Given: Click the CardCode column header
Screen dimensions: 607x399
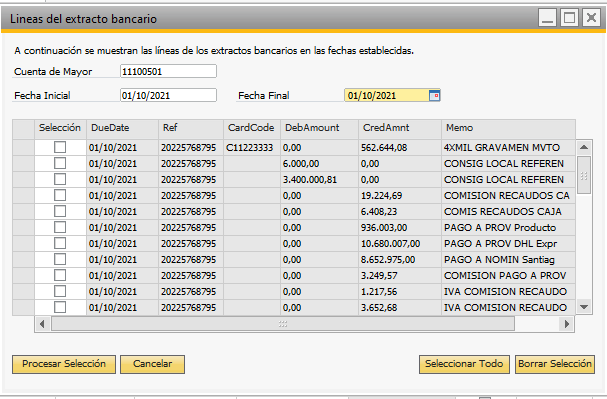Looking at the screenshot, I should click(x=252, y=128).
